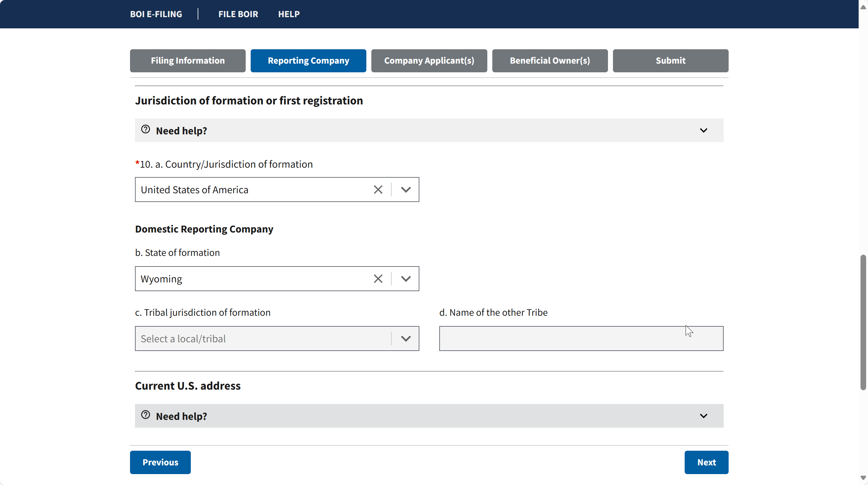Expand Need help under Current U.S. address
Viewport: 868px width, 485px height.
tap(429, 416)
